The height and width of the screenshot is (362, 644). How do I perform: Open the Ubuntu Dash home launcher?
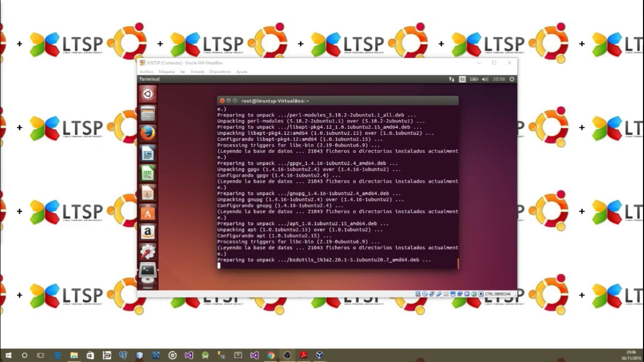pyautogui.click(x=147, y=94)
